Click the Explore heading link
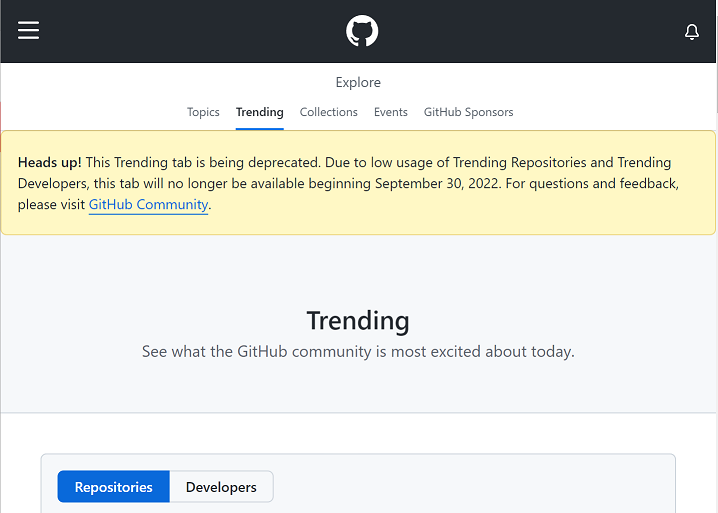This screenshot has height=513, width=718. 358,82
